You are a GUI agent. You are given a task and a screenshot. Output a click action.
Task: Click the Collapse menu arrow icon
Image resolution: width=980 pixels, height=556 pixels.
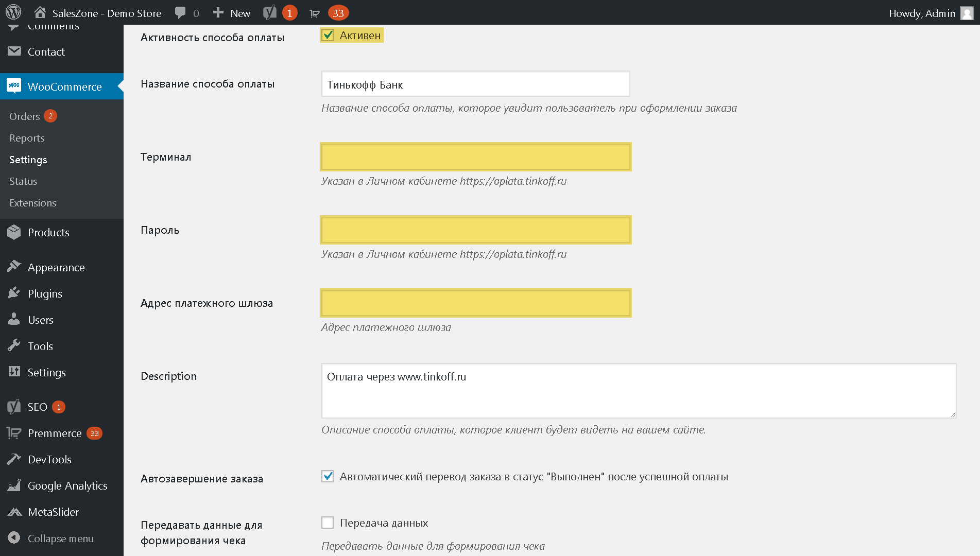14,538
